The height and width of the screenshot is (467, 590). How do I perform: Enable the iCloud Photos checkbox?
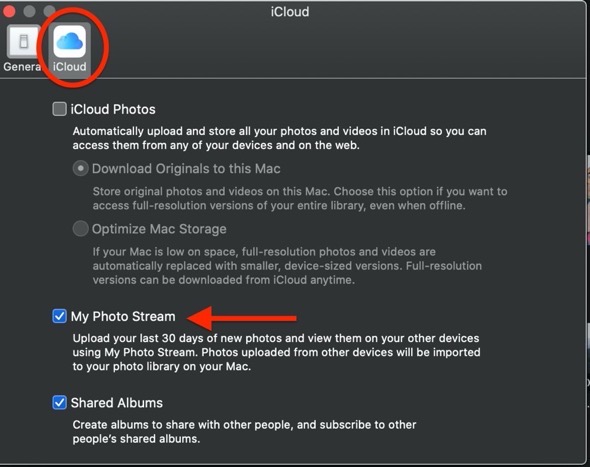tap(59, 109)
